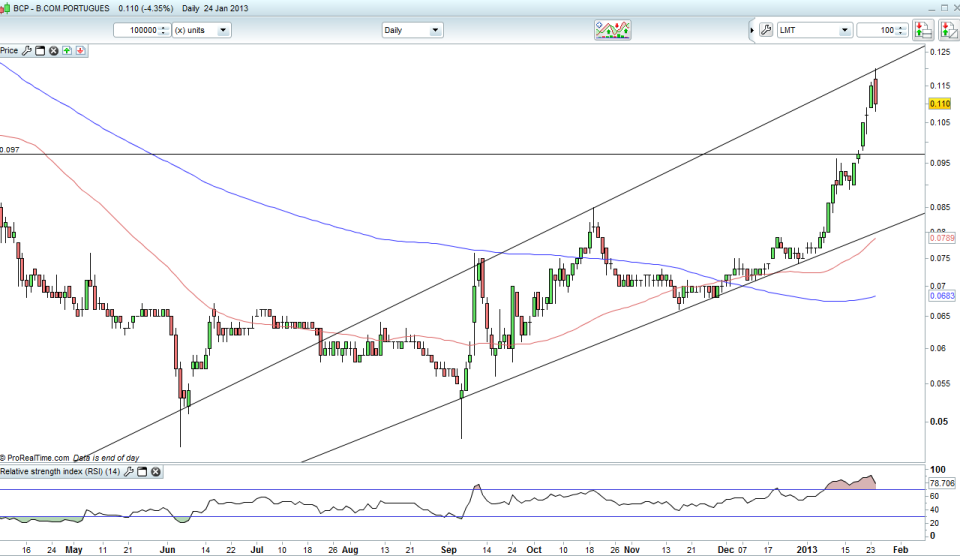Decrease the 100000 quantity stepper
The image size is (960, 556).
coord(163,33)
